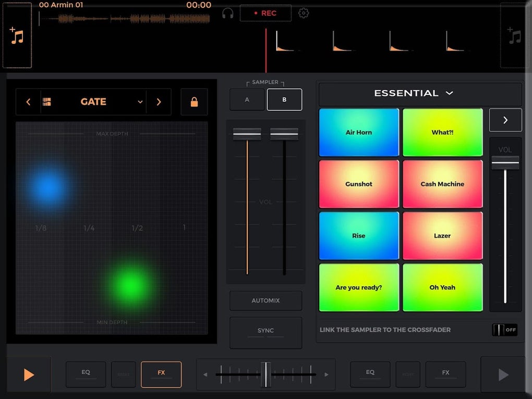Open headphones pre-cue monitoring
The image size is (532, 399).
click(227, 13)
